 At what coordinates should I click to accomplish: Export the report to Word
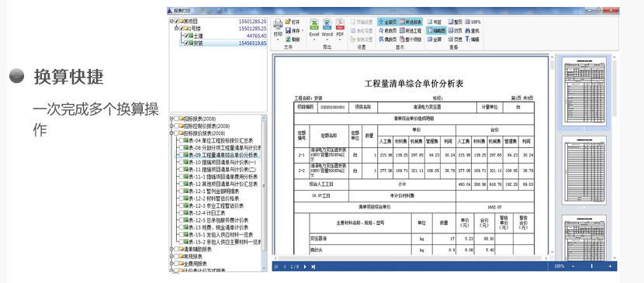click(327, 25)
